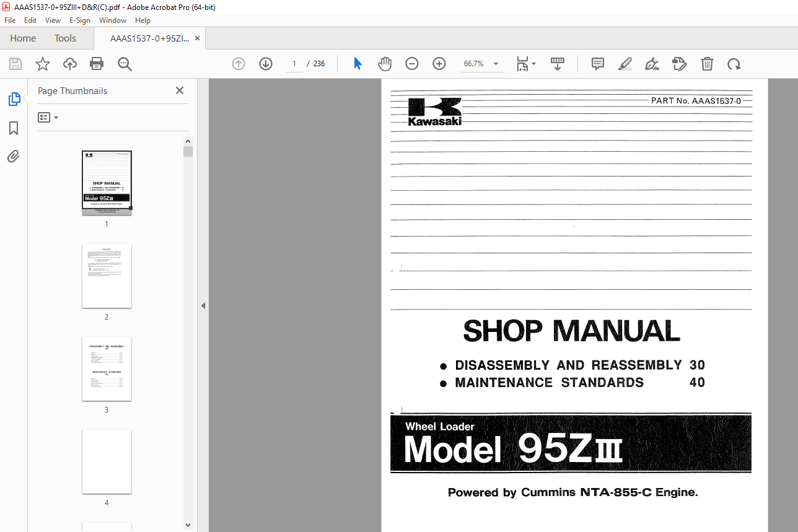
Task: Click thumbnails scrollbar down arrow
Action: tap(188, 525)
